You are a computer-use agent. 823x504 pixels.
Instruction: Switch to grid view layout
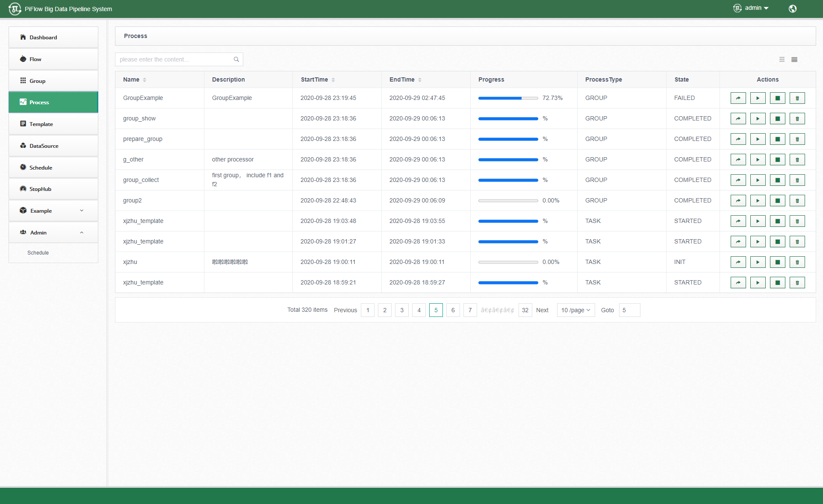tap(782, 59)
